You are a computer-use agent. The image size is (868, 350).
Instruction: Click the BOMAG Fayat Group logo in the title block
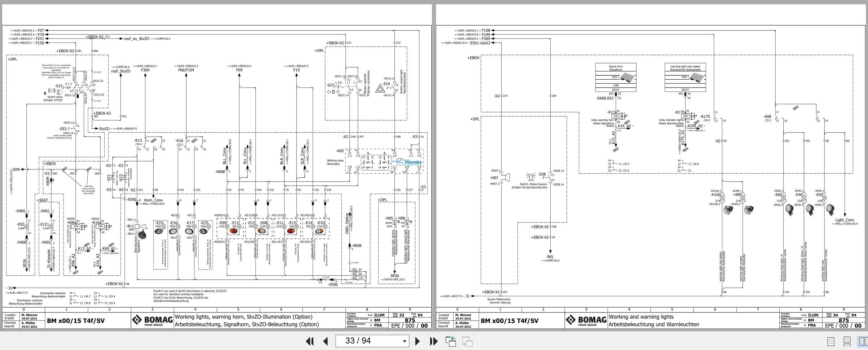tap(152, 320)
